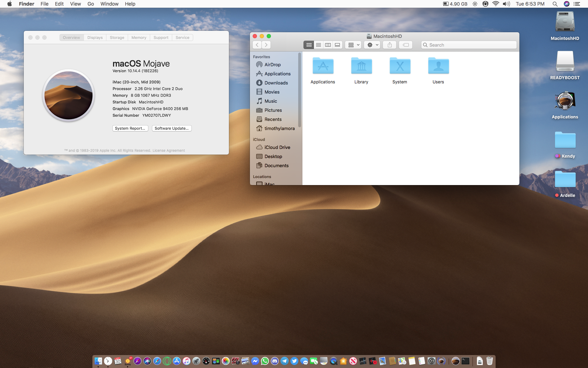The height and width of the screenshot is (368, 588).
Task: Switch Finder to icon view
Action: pyautogui.click(x=309, y=45)
